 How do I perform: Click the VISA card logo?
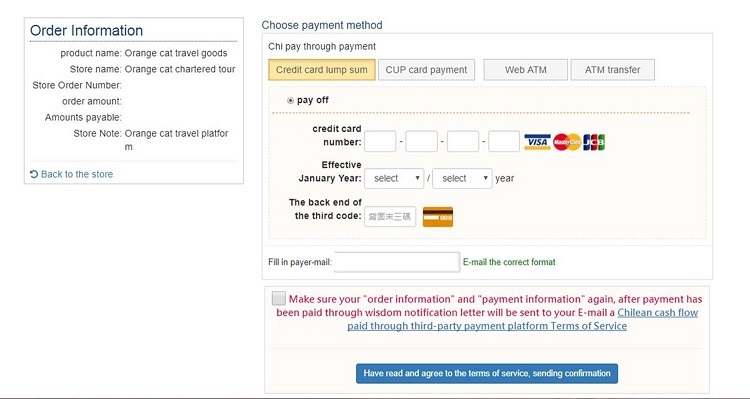pyautogui.click(x=537, y=142)
